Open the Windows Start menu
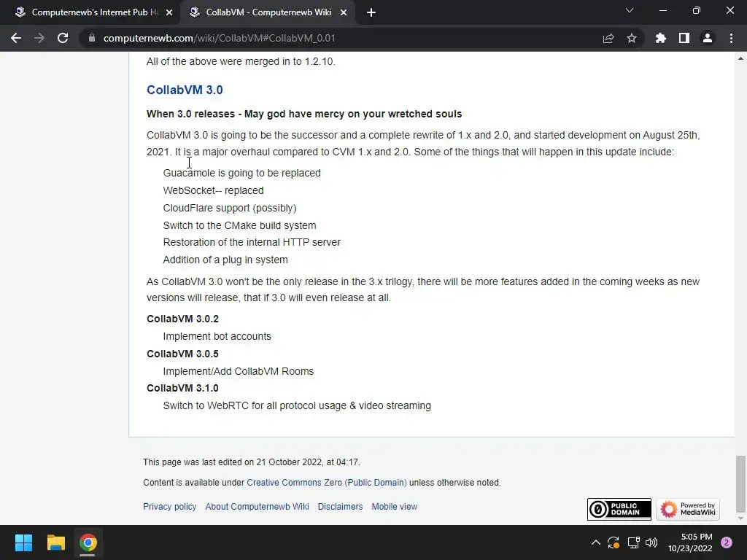The width and height of the screenshot is (747, 560). click(23, 542)
